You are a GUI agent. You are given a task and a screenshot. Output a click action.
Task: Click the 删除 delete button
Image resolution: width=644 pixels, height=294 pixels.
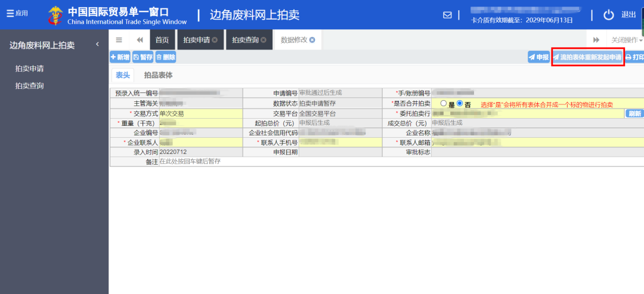[166, 57]
